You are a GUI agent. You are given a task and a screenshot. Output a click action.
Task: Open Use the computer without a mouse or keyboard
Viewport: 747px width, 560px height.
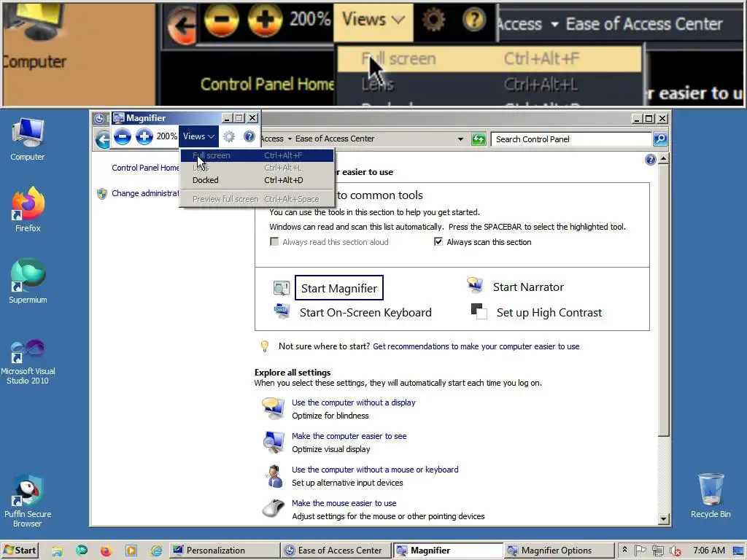[375, 470]
